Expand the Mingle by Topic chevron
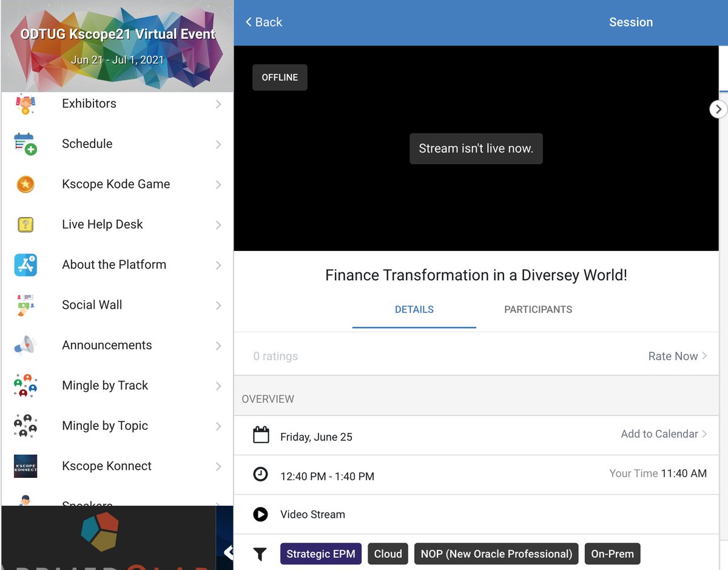Image resolution: width=728 pixels, height=570 pixels. tap(218, 426)
